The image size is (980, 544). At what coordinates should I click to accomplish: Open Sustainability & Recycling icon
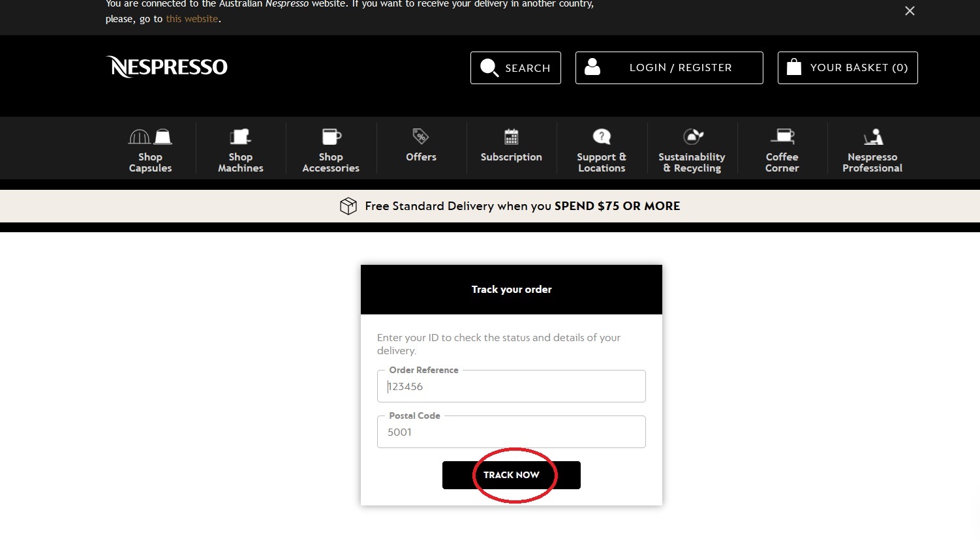[x=692, y=137]
